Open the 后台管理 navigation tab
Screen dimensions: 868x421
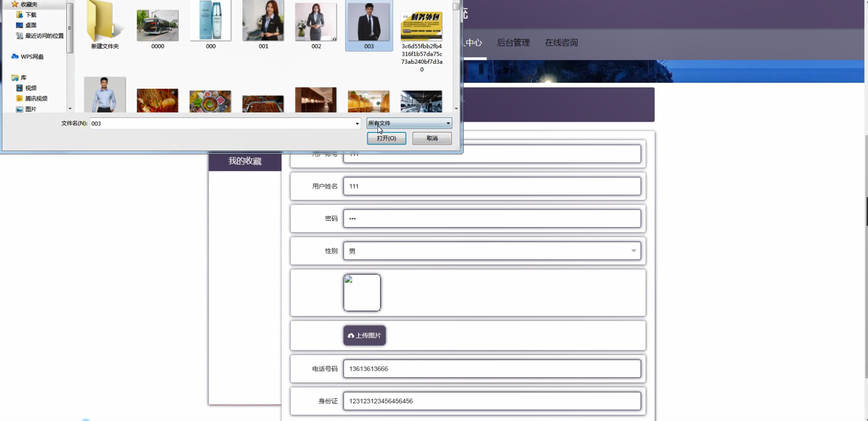(x=513, y=43)
